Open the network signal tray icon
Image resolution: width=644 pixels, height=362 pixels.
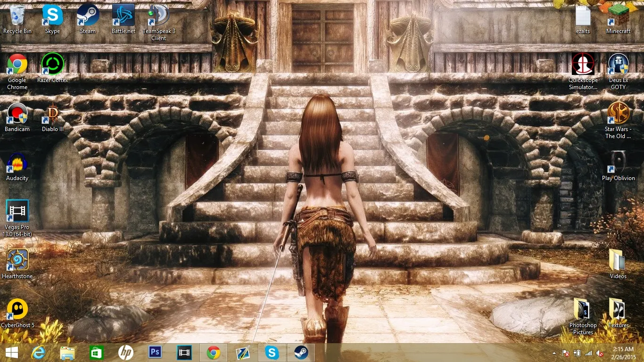pos(588,353)
